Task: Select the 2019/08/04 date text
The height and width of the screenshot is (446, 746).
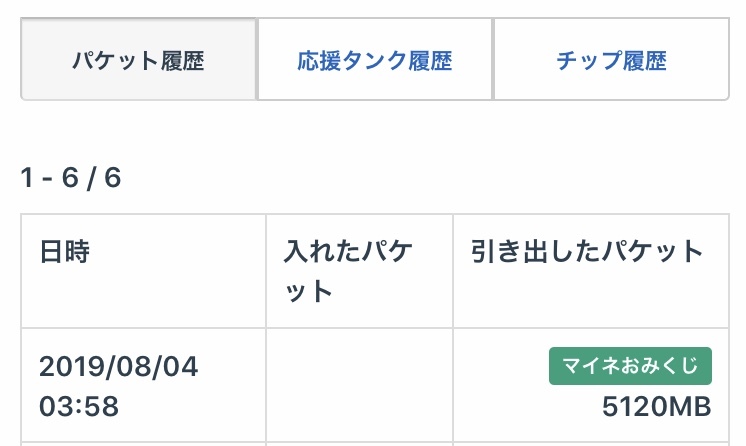Action: click(x=119, y=366)
